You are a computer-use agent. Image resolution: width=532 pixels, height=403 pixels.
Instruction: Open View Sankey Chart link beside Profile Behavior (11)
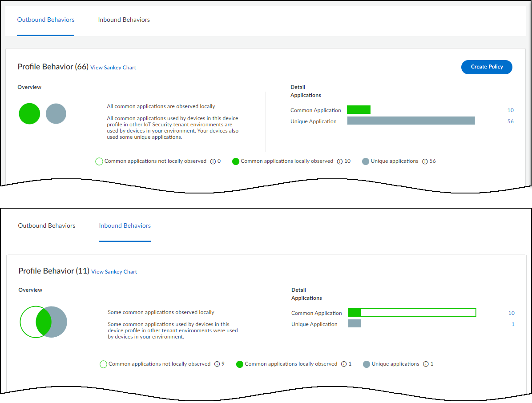[114, 272]
